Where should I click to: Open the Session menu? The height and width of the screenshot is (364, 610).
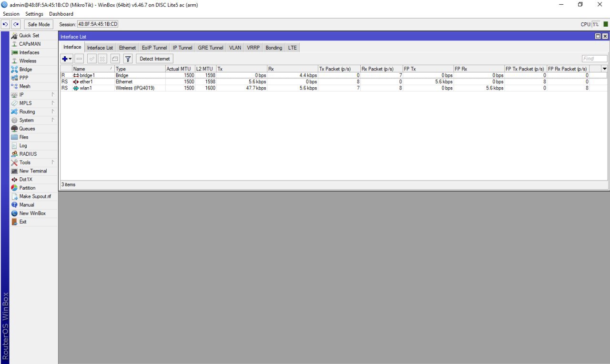tap(11, 14)
